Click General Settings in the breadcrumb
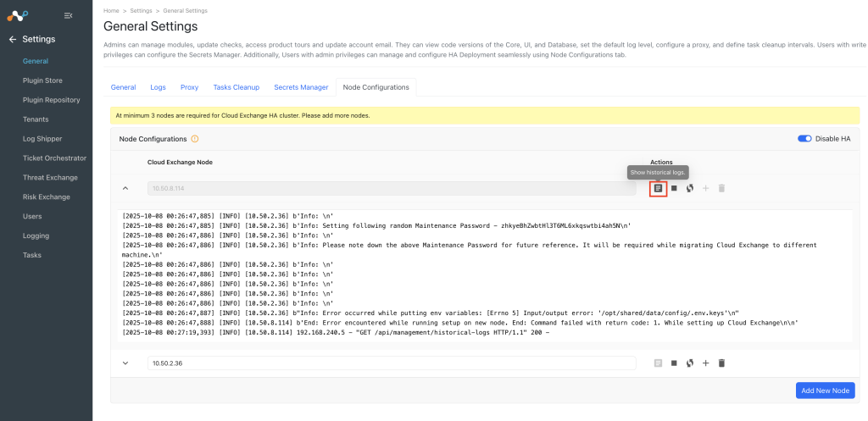This screenshot has width=868, height=421. point(186,10)
